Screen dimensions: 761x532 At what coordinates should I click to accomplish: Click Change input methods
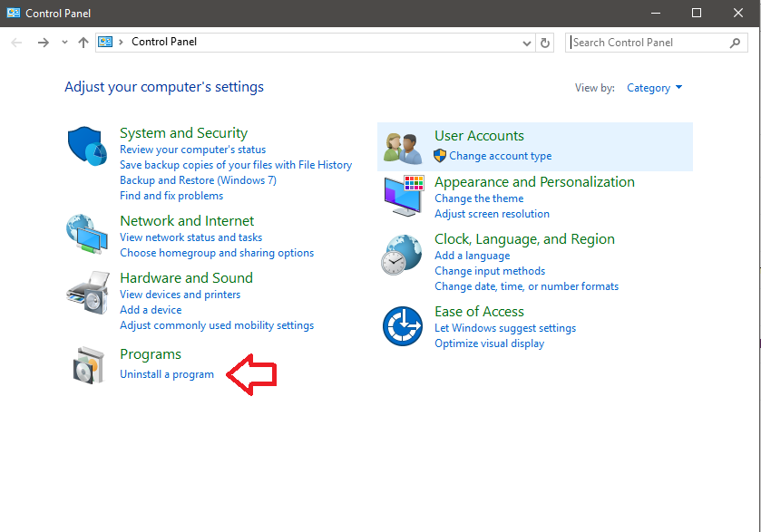[489, 271]
